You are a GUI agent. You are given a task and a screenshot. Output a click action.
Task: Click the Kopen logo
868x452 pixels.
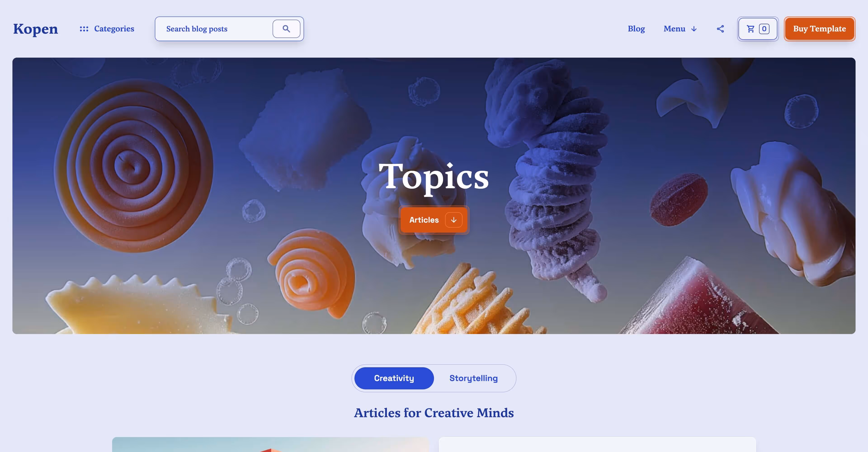pyautogui.click(x=35, y=29)
